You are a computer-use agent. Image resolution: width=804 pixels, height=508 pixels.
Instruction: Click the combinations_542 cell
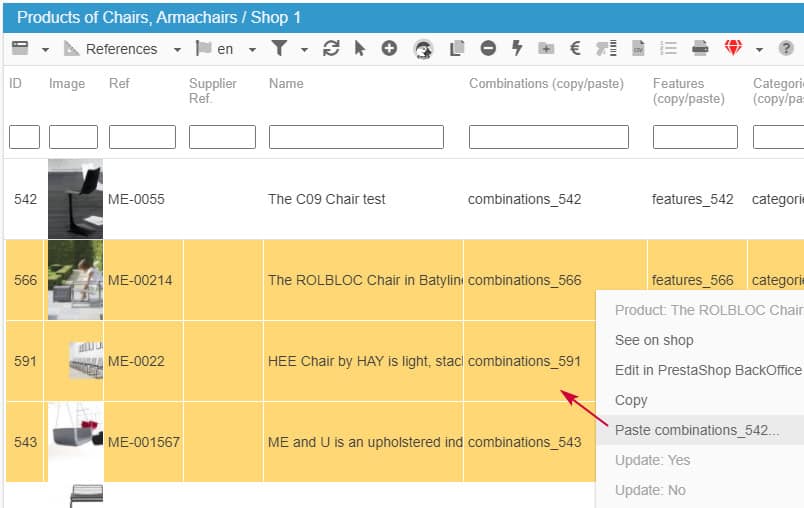[525, 199]
